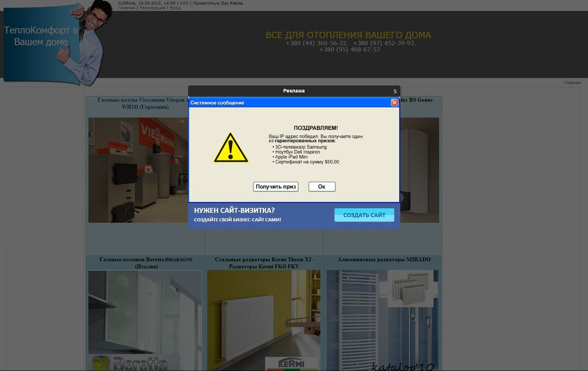588x371 pixels.
Task: Open the Kermi radiator product image
Action: coord(263,320)
